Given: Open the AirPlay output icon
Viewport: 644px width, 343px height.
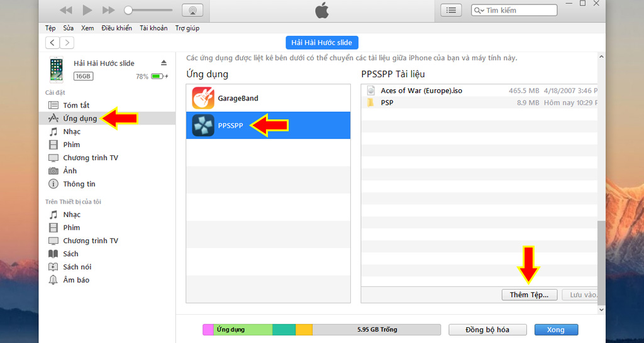Looking at the screenshot, I should (192, 10).
